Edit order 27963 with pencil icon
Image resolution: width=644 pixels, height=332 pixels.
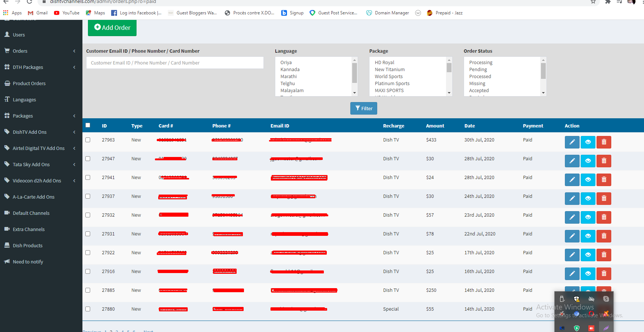(572, 142)
